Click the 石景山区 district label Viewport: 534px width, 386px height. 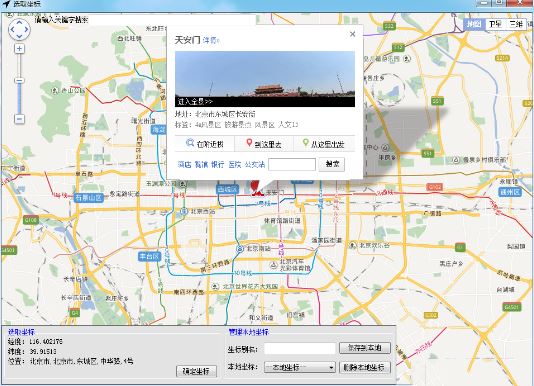(x=89, y=198)
